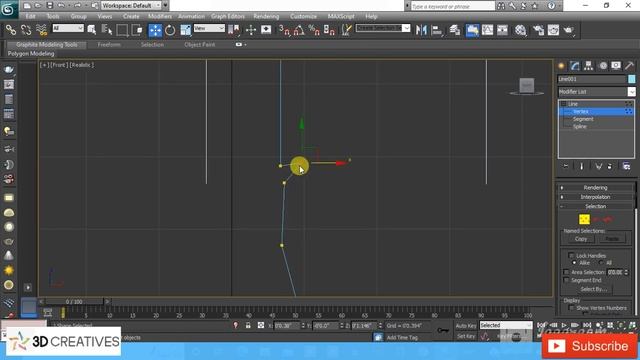
Task: Collapse the Selection rollout
Action: click(595, 206)
